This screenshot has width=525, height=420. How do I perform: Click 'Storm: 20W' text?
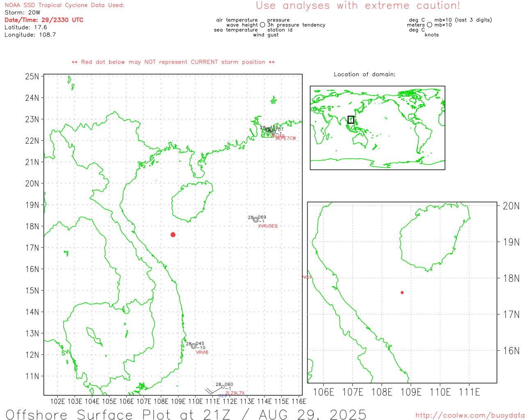click(23, 13)
